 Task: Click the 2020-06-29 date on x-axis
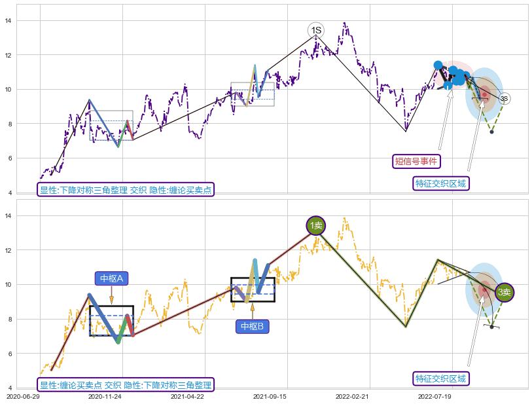coord(22,396)
